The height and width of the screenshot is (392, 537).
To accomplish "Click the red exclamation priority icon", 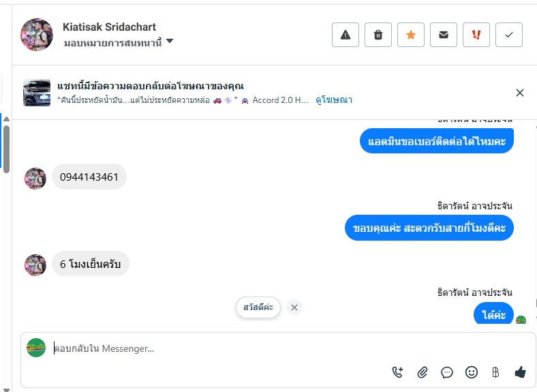I will click(476, 35).
